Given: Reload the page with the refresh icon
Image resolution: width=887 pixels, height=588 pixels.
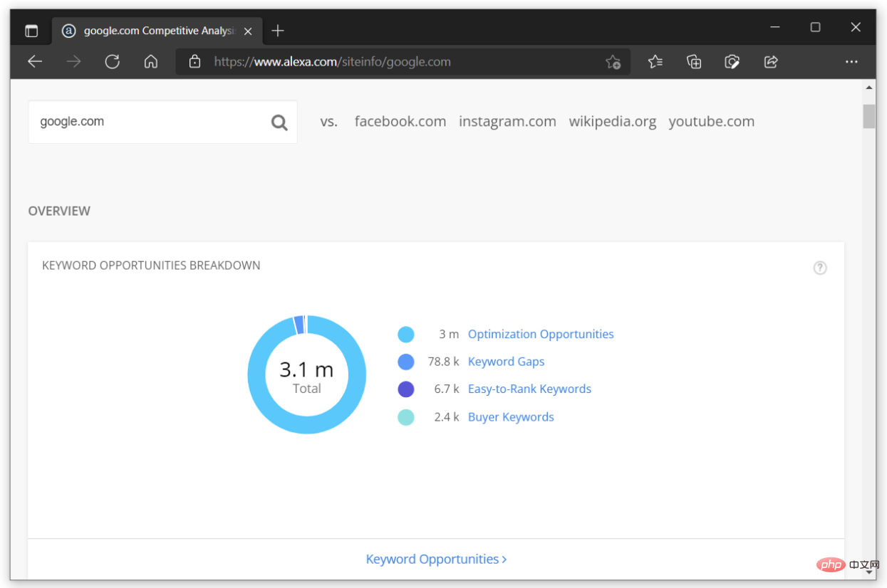Looking at the screenshot, I should pos(112,62).
